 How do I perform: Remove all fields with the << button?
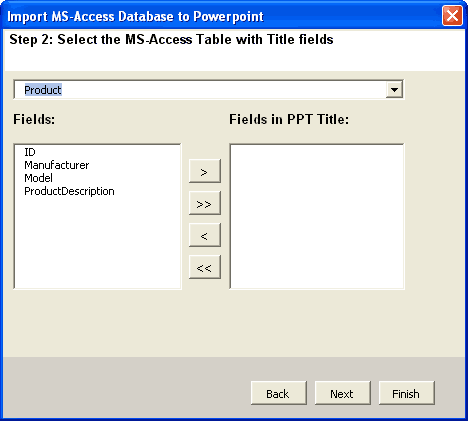click(205, 267)
